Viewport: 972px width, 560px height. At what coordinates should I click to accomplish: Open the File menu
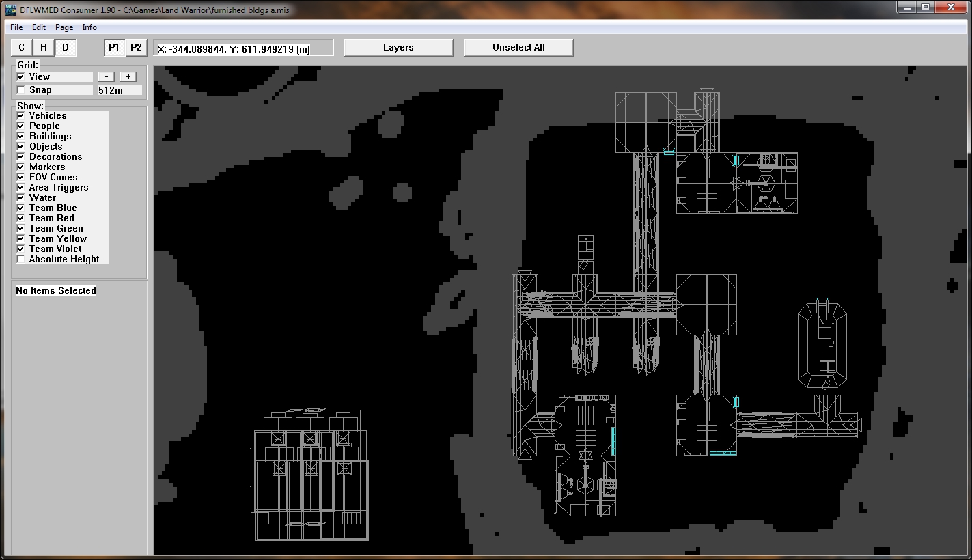[16, 27]
